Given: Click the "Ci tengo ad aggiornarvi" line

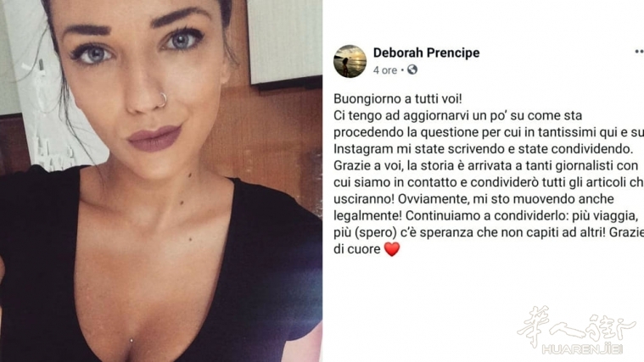Looking at the screenshot, I should 457,116.
